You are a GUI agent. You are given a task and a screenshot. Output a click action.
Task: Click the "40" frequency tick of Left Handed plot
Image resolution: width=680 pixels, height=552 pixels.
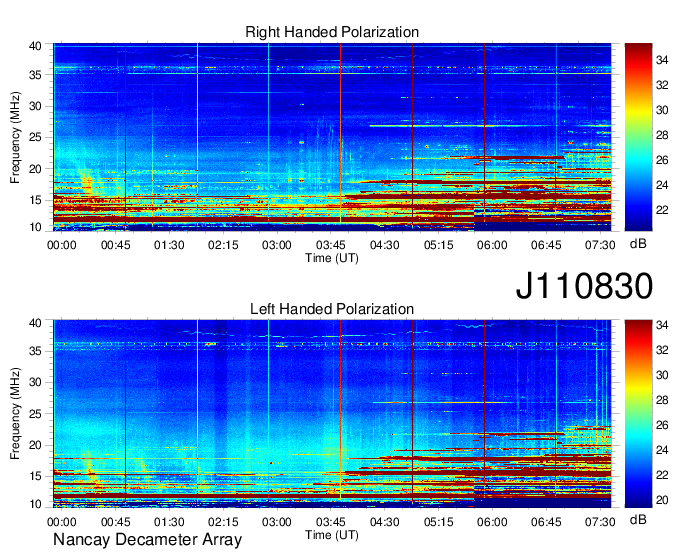(x=35, y=323)
